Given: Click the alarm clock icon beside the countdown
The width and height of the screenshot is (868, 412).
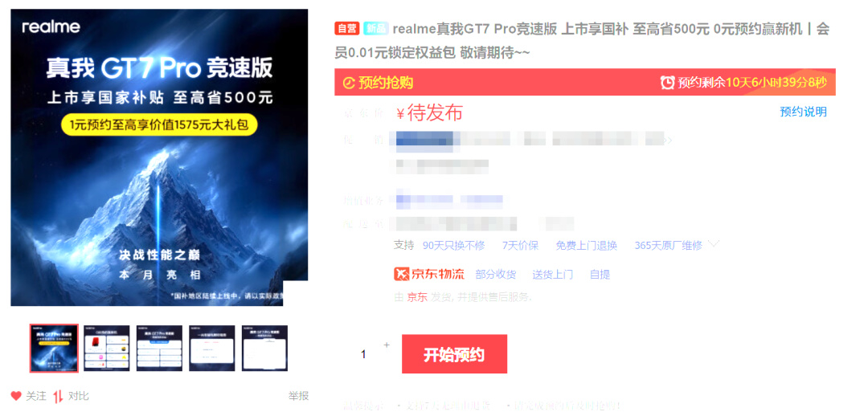Looking at the screenshot, I should (668, 83).
